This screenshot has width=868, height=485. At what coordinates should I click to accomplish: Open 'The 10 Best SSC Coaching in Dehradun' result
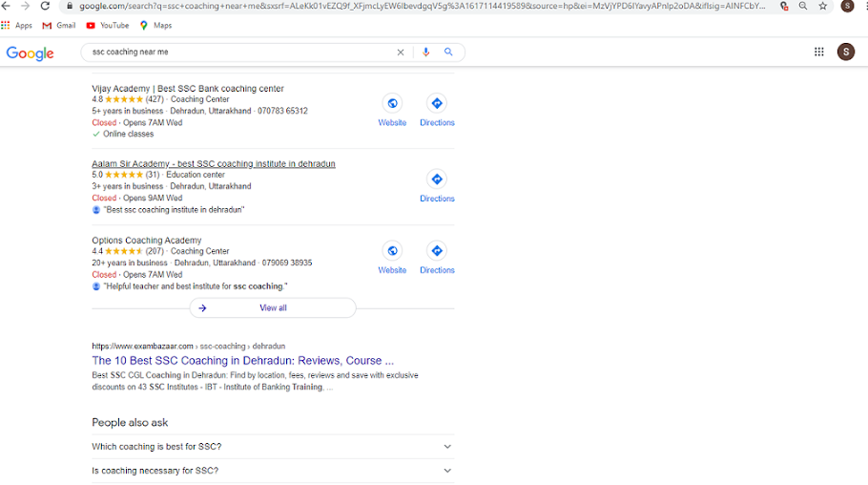click(243, 361)
